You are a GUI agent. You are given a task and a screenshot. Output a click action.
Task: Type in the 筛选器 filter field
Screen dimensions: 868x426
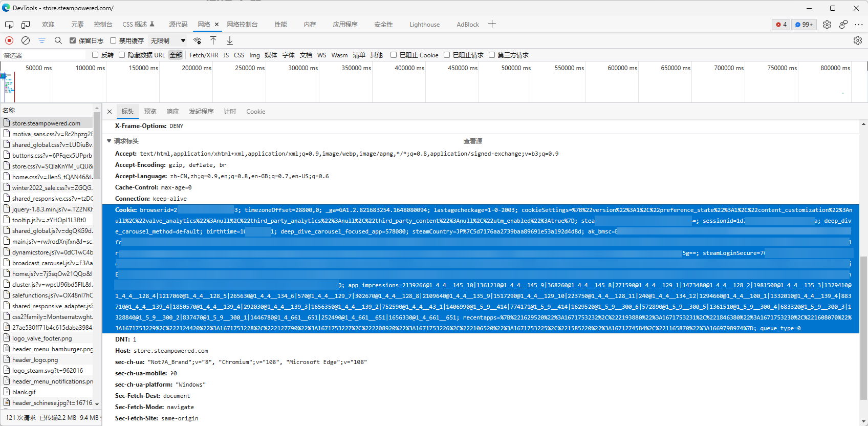44,55
